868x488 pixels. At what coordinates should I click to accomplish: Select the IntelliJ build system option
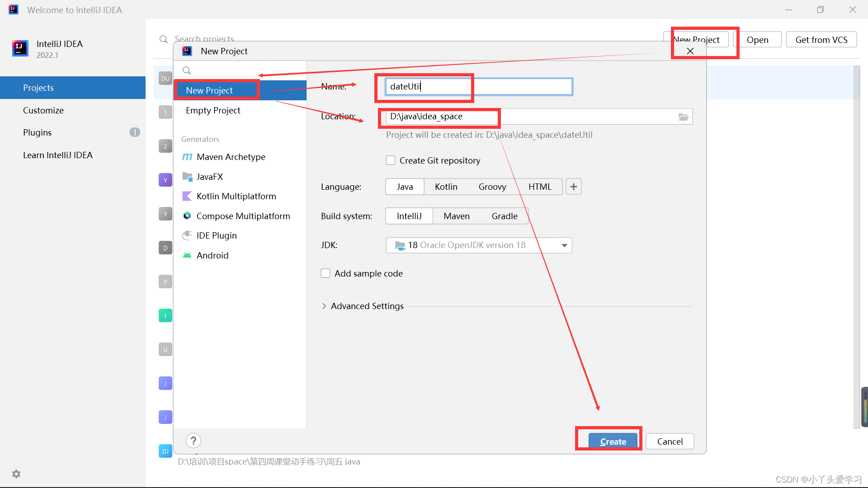tap(409, 216)
